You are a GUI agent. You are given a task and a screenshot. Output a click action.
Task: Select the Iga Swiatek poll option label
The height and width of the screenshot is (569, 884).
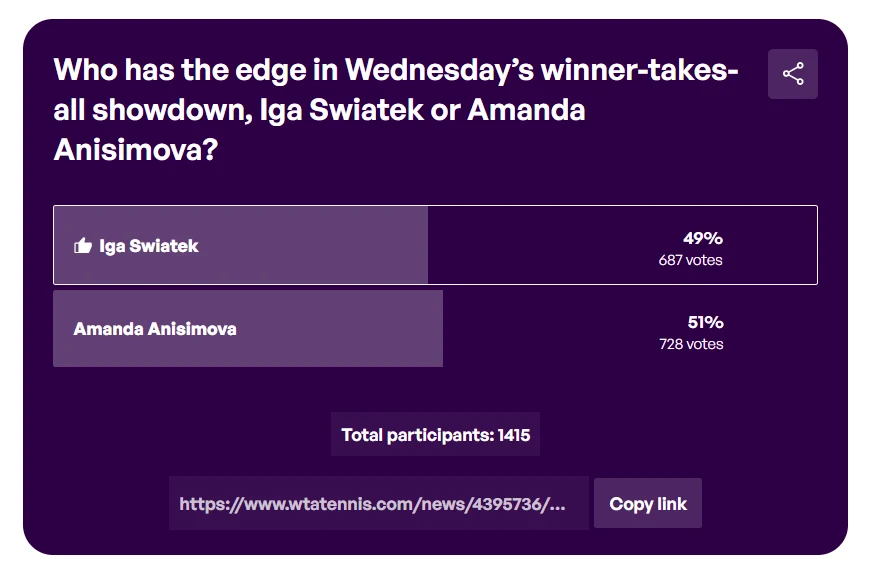click(149, 246)
